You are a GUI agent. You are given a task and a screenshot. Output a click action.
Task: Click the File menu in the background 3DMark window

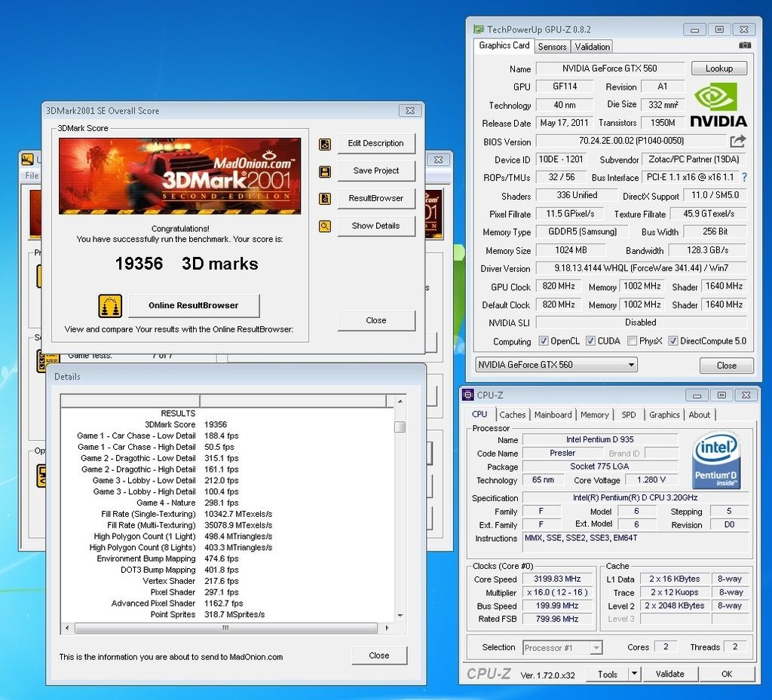click(x=32, y=176)
